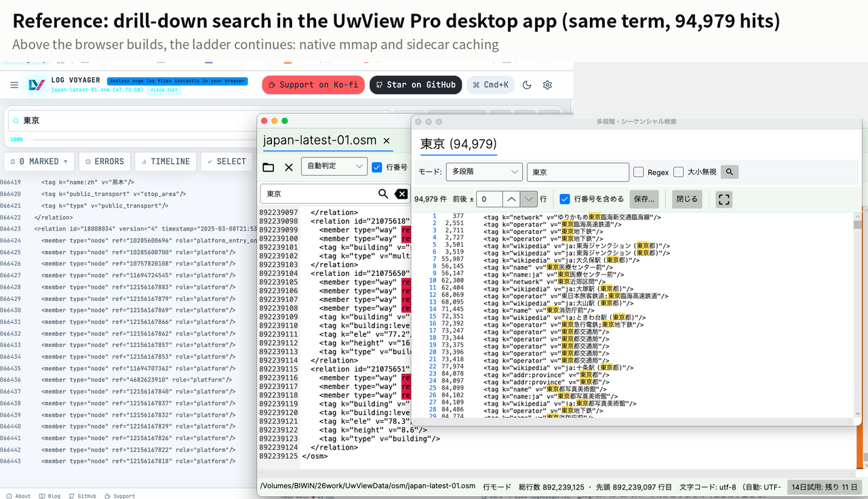Click the Select button in Log Voyager
The width and height of the screenshot is (868, 499).
pyautogui.click(x=227, y=161)
